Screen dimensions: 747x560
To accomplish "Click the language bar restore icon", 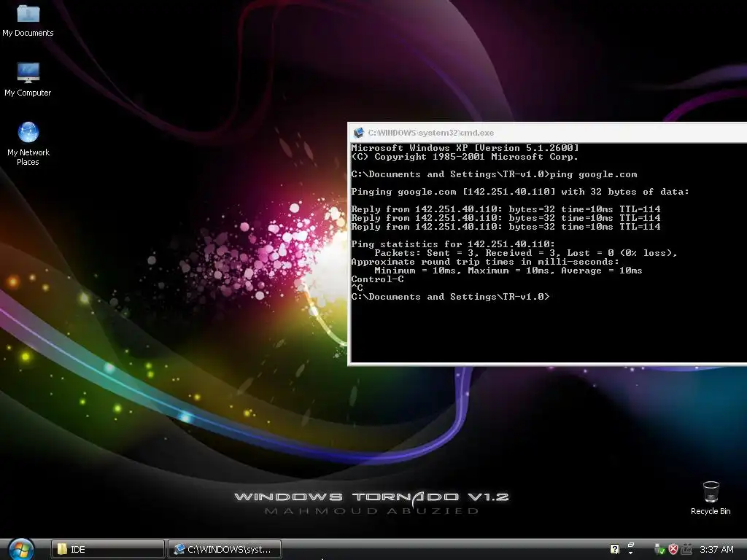I will pos(631,545).
